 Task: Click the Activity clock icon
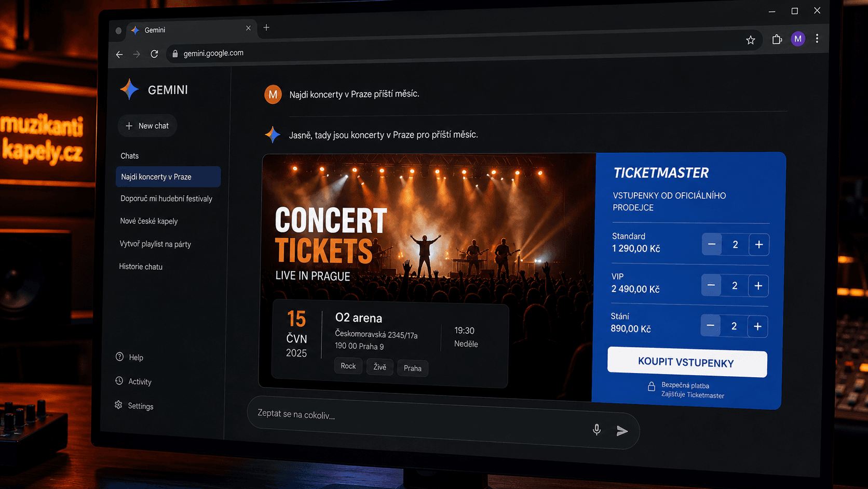[119, 381]
